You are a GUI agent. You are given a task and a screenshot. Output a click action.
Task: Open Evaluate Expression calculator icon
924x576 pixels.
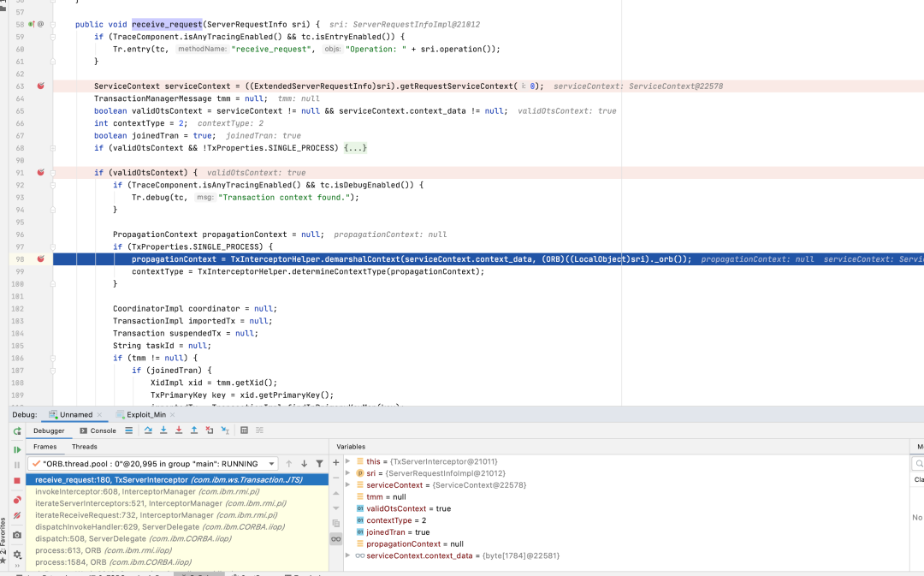(244, 431)
